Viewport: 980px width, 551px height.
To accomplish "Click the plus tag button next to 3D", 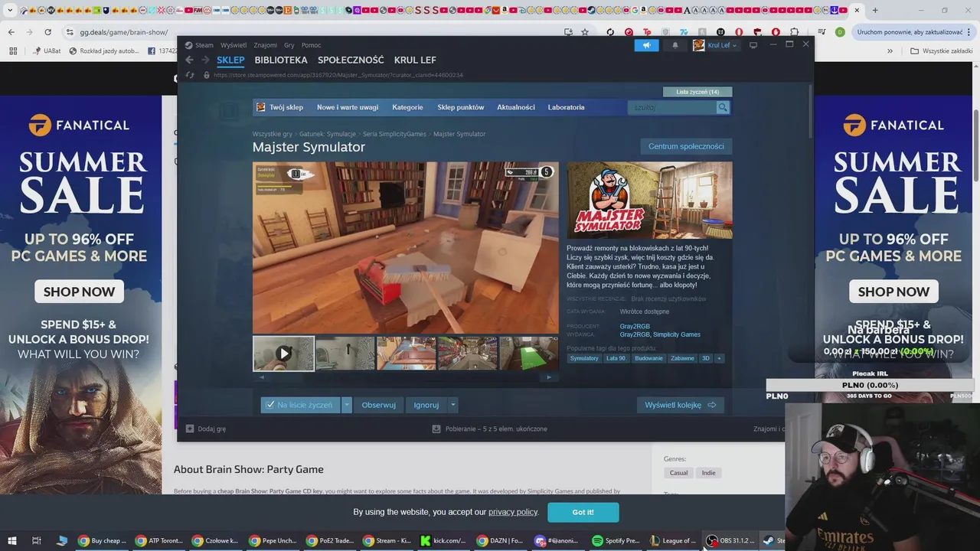I will (718, 358).
